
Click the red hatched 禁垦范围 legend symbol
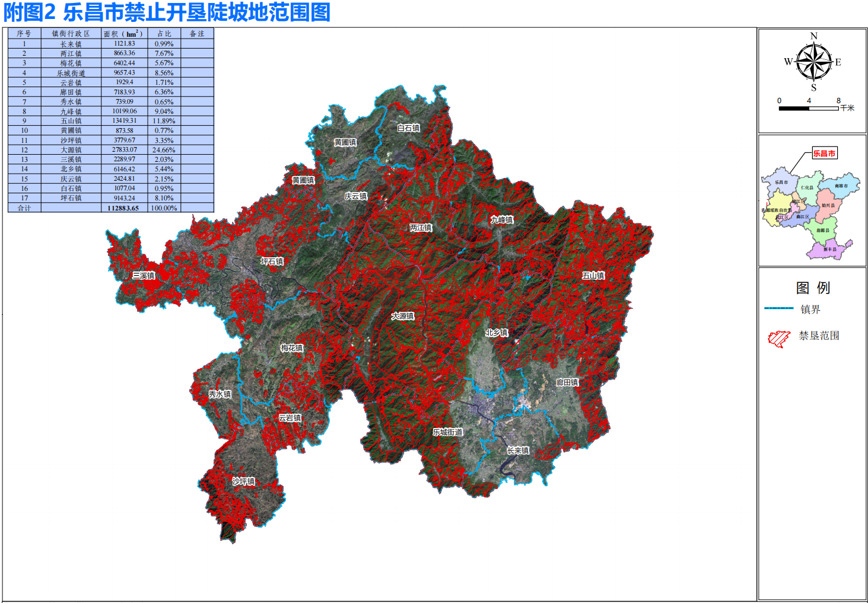click(x=778, y=338)
